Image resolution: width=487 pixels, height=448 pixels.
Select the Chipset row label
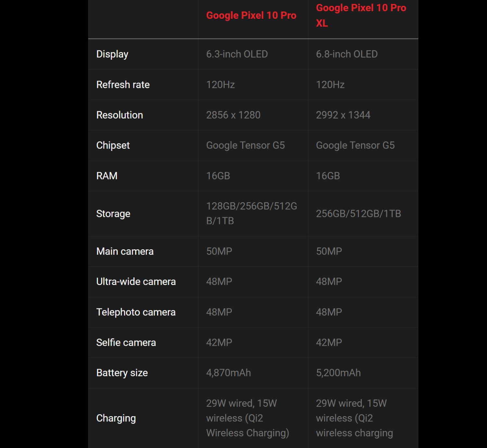(x=113, y=145)
